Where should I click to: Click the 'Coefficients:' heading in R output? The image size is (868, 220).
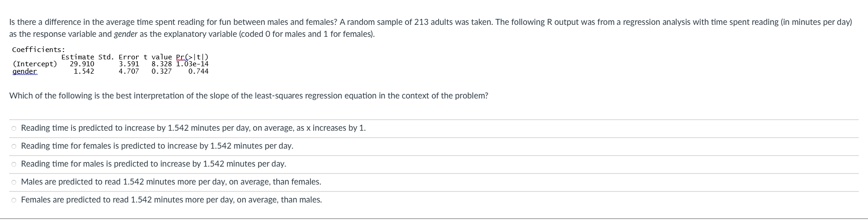tap(38, 50)
